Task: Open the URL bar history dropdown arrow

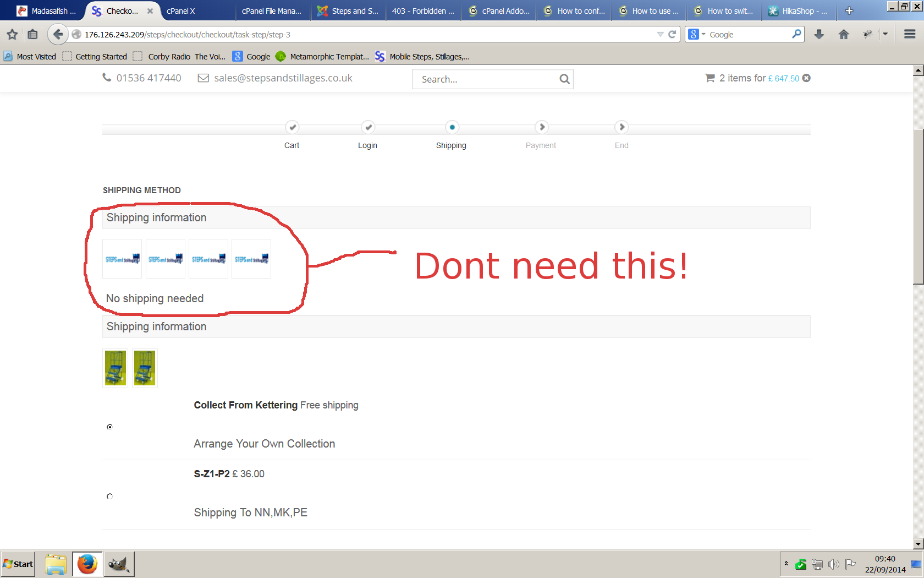Action: 660,35
